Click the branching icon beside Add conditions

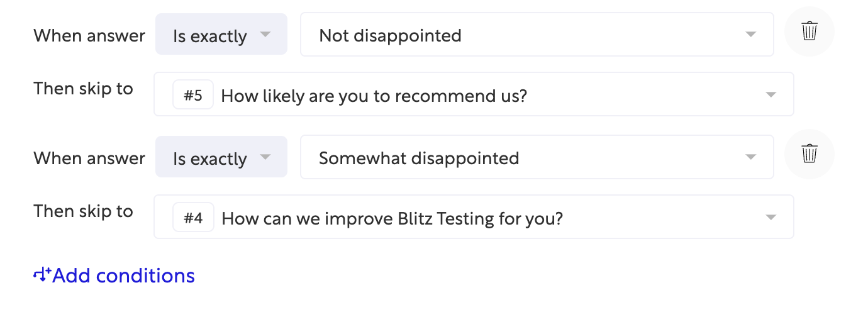42,275
